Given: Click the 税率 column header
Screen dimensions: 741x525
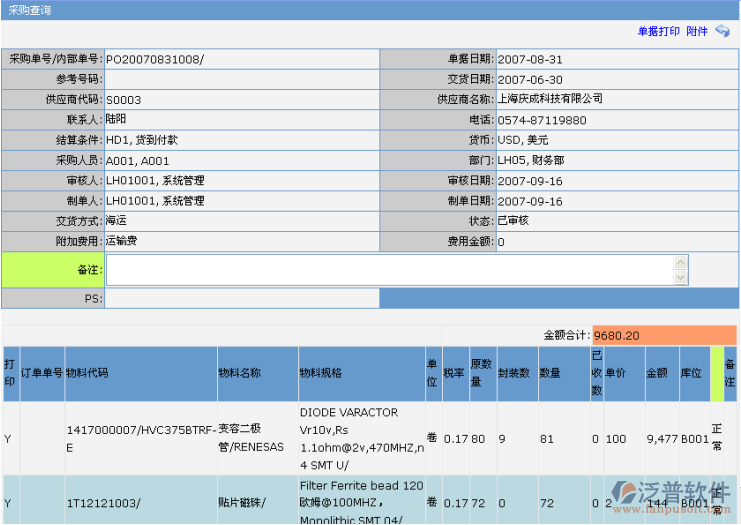Looking at the screenshot, I should pyautogui.click(x=454, y=373).
